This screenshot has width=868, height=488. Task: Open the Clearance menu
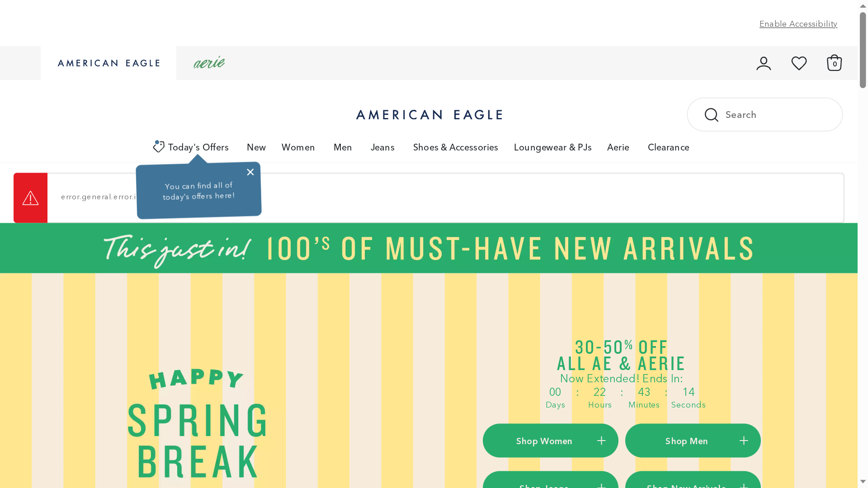(x=669, y=147)
